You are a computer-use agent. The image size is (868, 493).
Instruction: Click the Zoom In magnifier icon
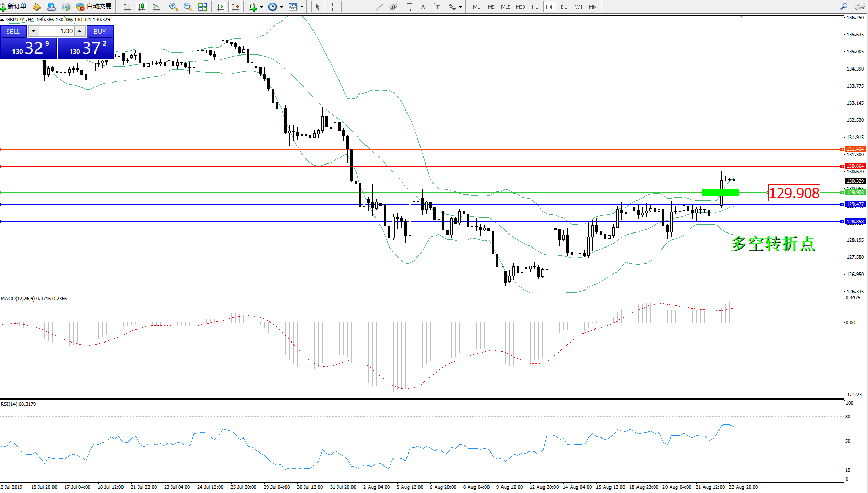pos(173,7)
